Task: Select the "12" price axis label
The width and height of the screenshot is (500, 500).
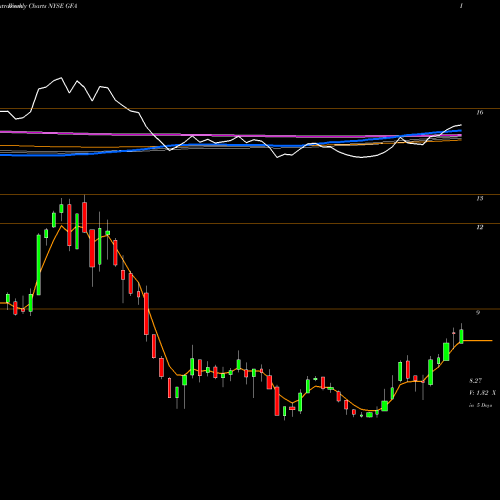Action: point(479,227)
